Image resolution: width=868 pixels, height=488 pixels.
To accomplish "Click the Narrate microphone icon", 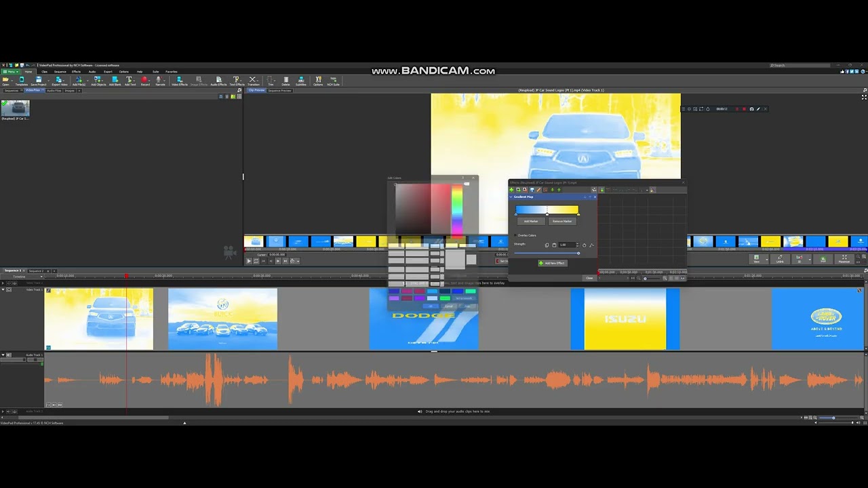I will click(x=160, y=80).
